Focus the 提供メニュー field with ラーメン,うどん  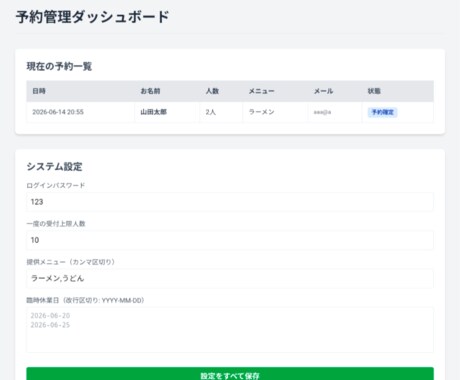click(230, 278)
